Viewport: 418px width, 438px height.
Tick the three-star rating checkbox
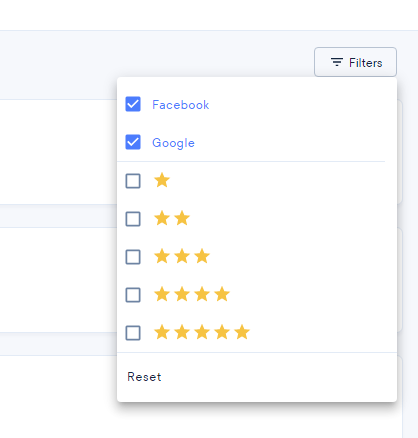point(133,257)
